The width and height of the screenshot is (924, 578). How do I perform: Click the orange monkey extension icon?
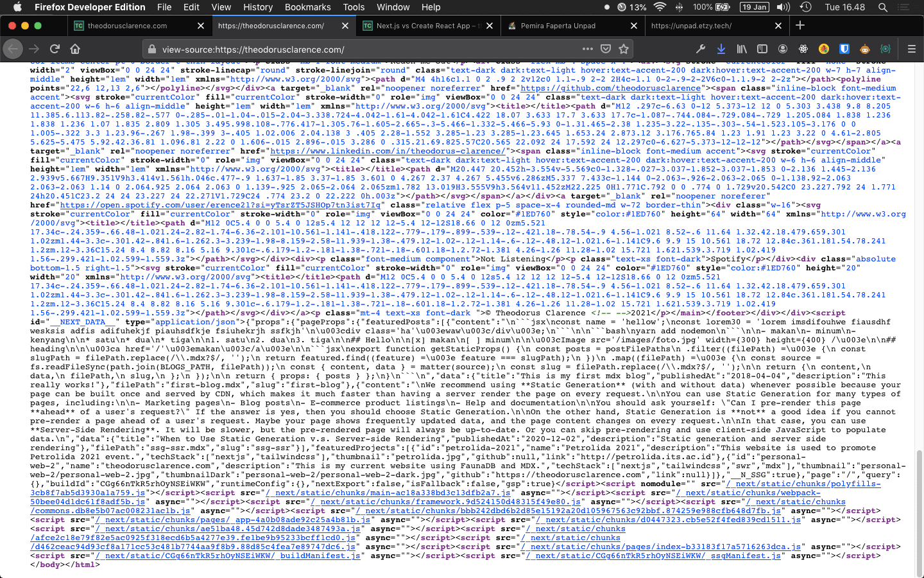click(865, 49)
